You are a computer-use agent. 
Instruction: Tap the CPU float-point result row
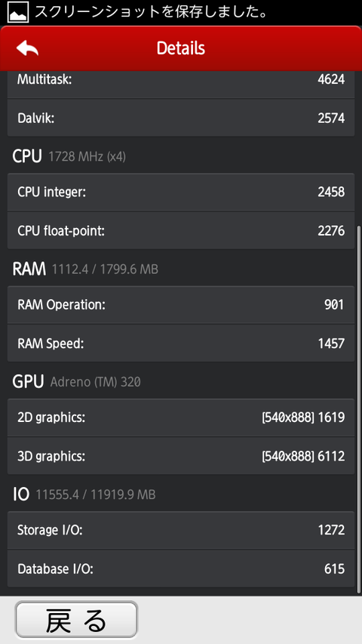[181, 231]
